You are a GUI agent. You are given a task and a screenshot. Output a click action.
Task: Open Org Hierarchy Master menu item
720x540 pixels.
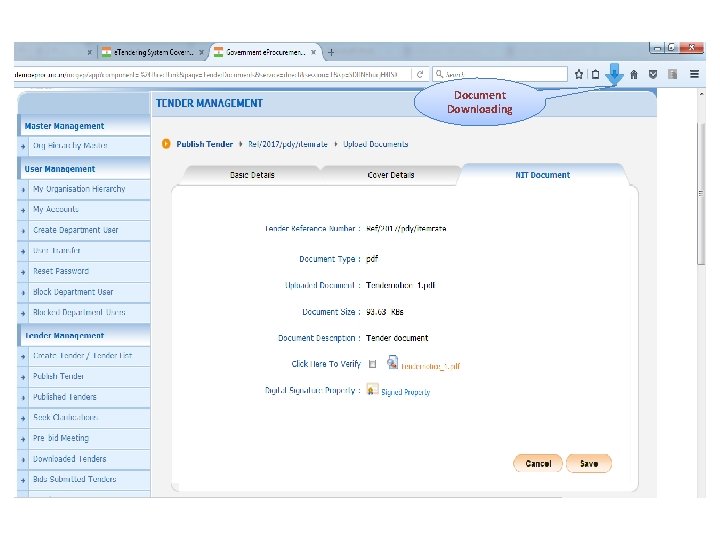[x=89, y=146]
